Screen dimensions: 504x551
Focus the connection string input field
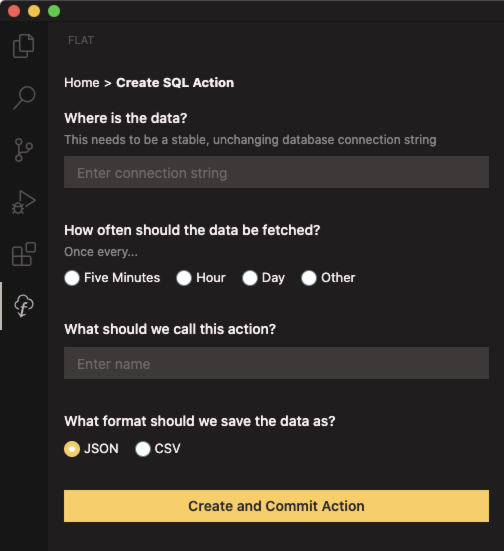coord(276,172)
